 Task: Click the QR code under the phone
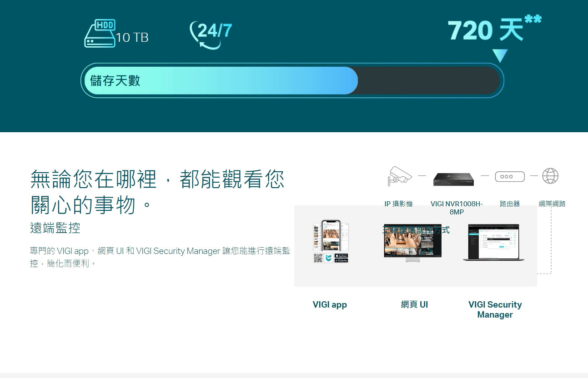tap(318, 258)
